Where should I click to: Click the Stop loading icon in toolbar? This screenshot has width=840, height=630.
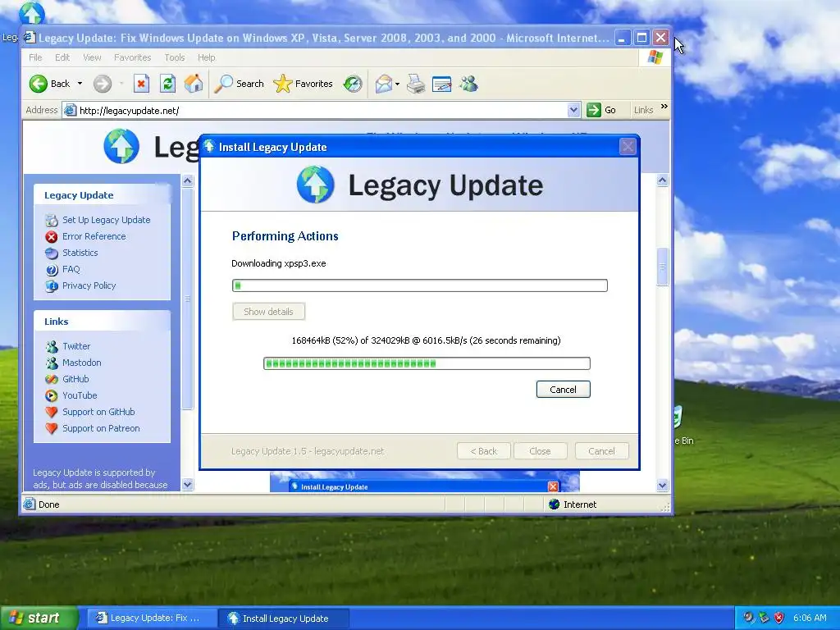coord(141,84)
